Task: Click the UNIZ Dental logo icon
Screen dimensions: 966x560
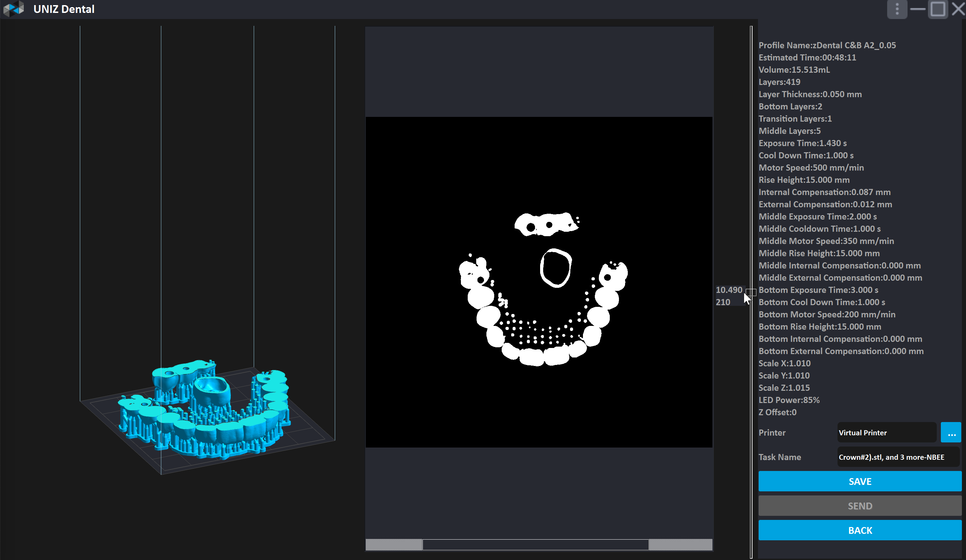Action: (13, 9)
